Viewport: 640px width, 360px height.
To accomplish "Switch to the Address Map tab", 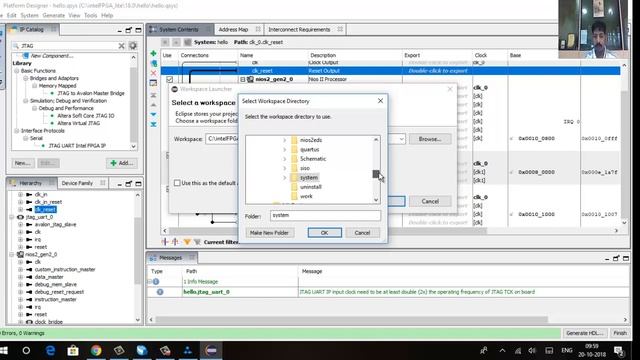I will click(233, 29).
